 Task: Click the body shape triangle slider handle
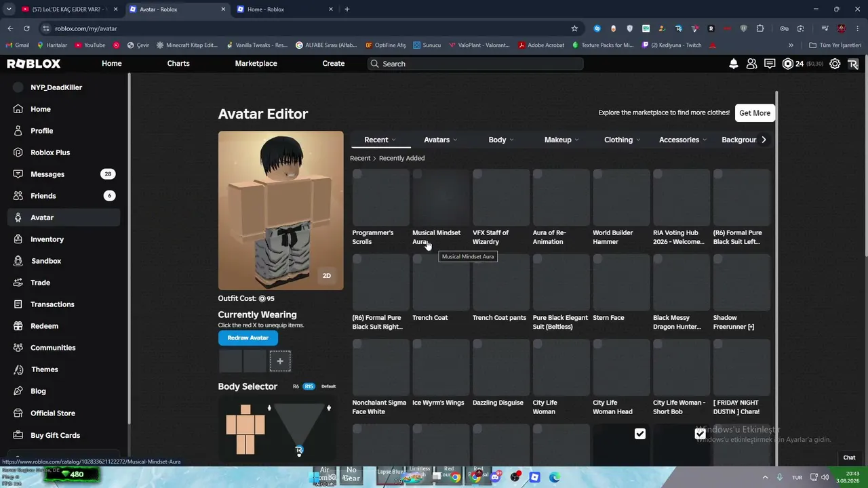coord(299,450)
